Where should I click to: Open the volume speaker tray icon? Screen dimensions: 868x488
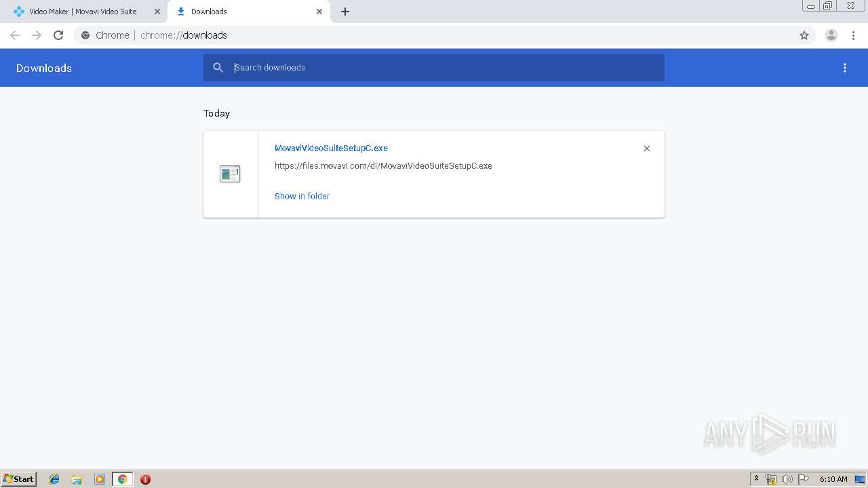pos(787,479)
